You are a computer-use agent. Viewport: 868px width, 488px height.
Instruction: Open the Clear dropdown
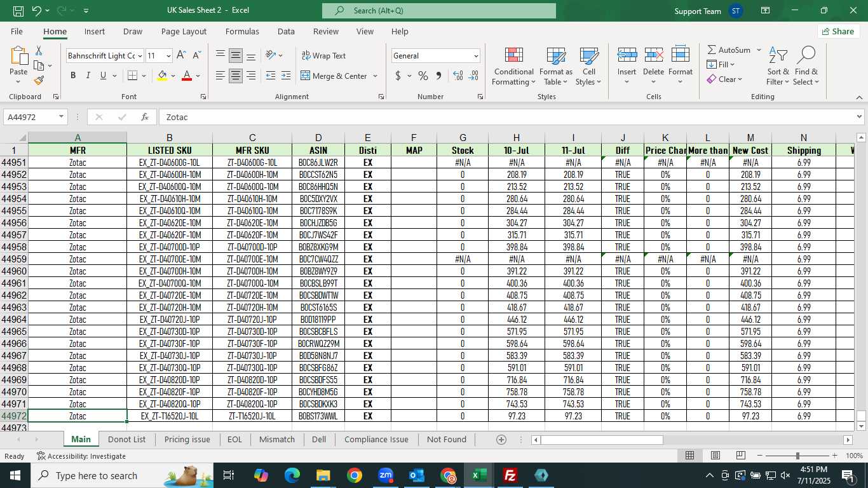click(x=724, y=79)
